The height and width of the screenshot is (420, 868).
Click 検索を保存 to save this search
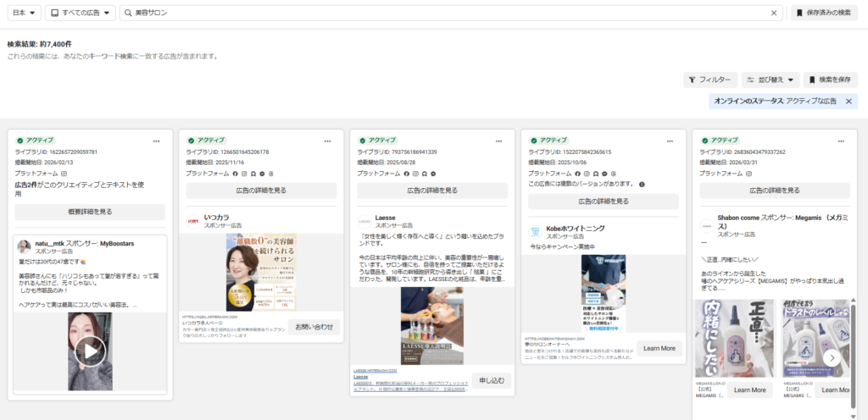(830, 80)
